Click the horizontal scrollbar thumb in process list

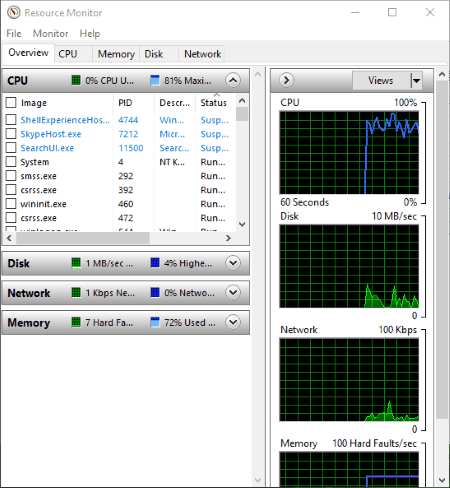point(83,238)
